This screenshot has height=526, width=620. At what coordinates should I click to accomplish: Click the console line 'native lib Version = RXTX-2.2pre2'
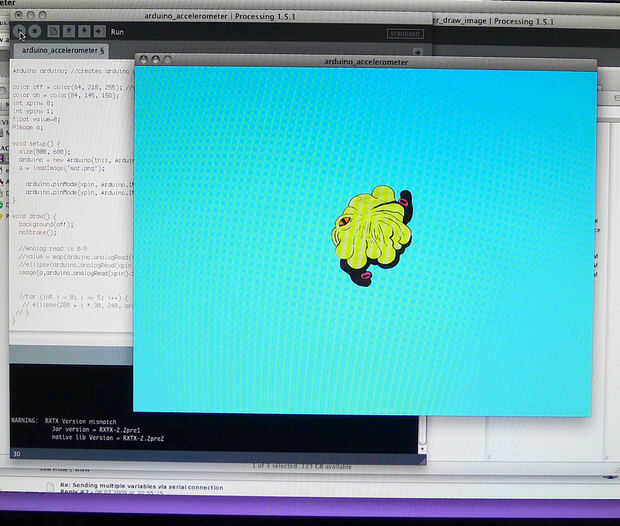coord(108,438)
